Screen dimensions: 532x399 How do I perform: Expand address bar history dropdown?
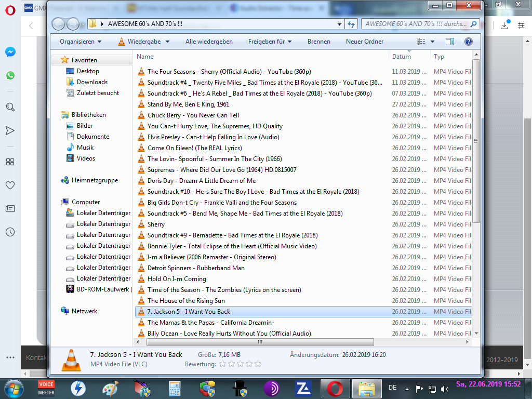[339, 24]
